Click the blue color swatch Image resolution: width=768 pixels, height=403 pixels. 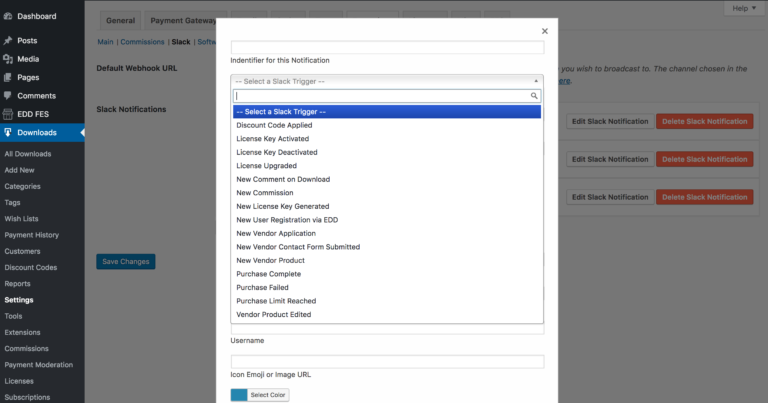239,395
